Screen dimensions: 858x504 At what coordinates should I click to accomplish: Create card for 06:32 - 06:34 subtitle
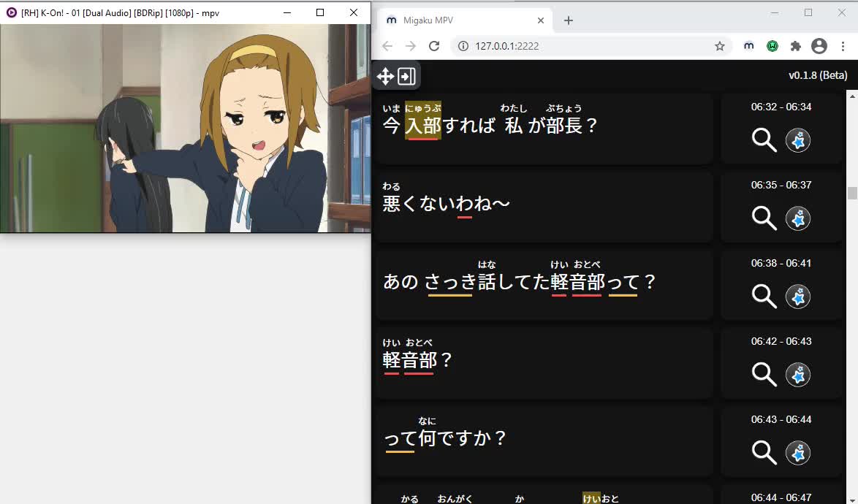(x=798, y=140)
